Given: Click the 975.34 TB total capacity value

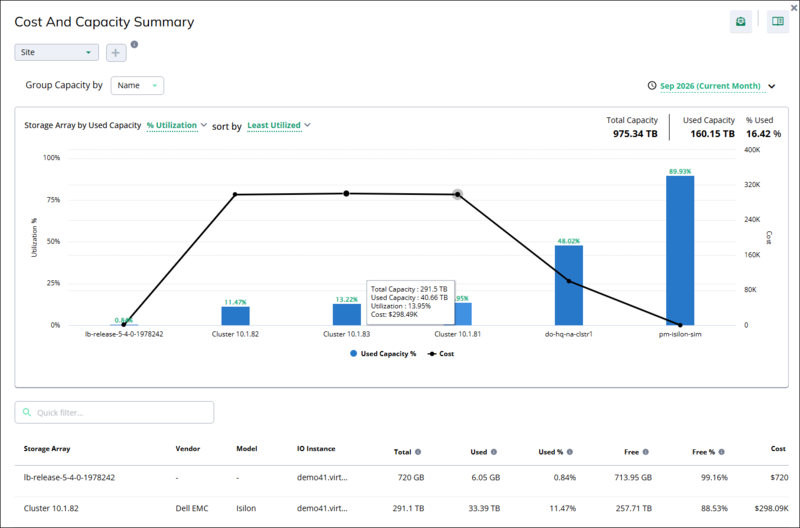Looking at the screenshot, I should click(635, 134).
